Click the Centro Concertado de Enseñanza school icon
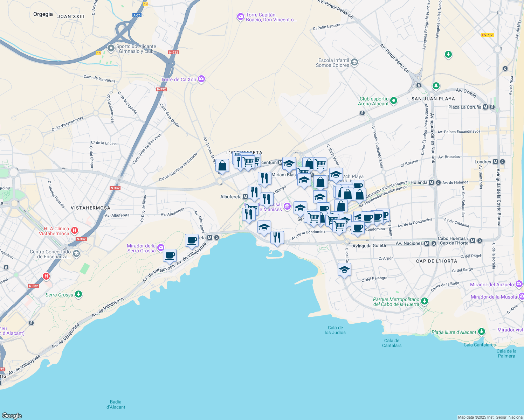The image size is (524, 420). [x=76, y=254]
